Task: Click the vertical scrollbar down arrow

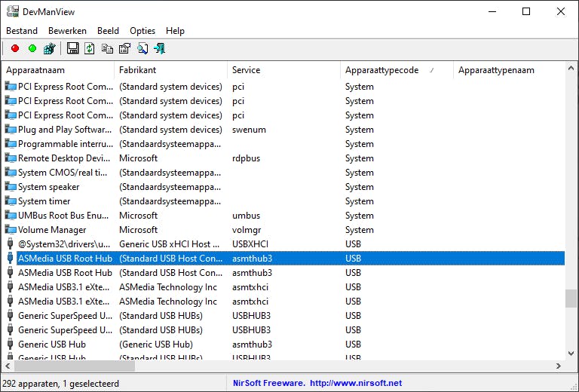Action: (x=572, y=352)
